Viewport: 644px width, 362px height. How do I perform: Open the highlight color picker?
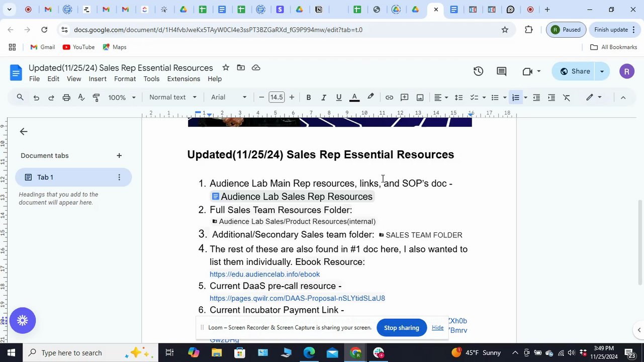(371, 98)
